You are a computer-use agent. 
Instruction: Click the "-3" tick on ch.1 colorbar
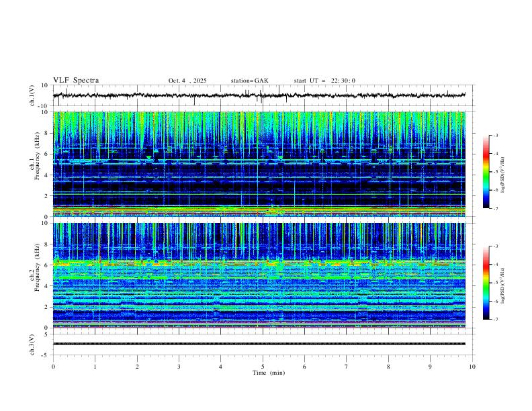pyautogui.click(x=496, y=135)
